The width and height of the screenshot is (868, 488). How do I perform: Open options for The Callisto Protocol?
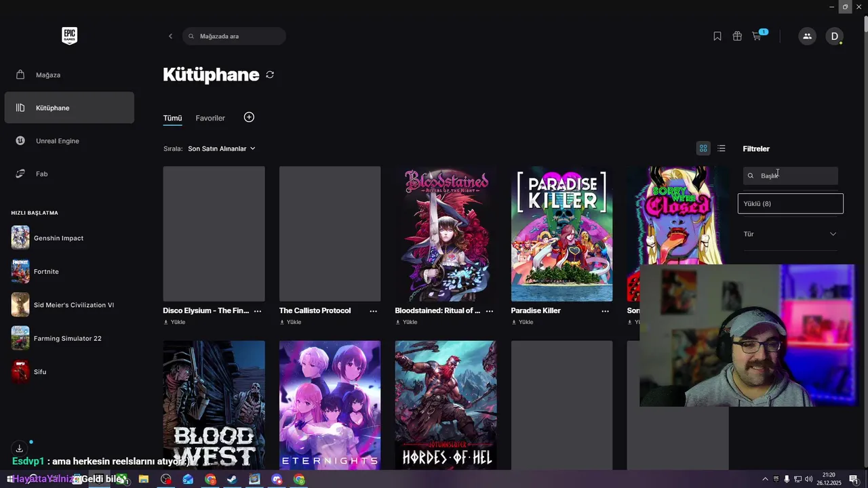tap(374, 310)
